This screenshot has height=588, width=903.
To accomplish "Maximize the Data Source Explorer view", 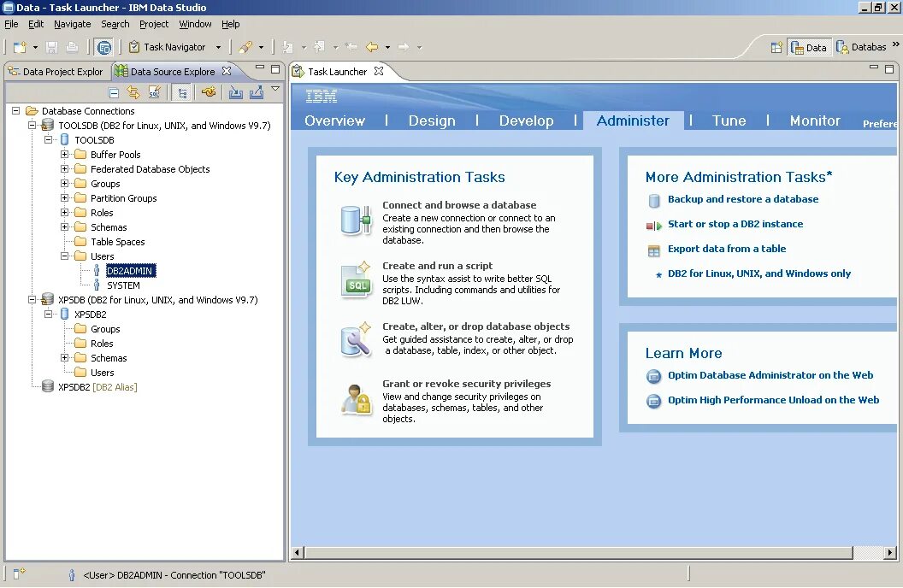I will pyautogui.click(x=275, y=69).
